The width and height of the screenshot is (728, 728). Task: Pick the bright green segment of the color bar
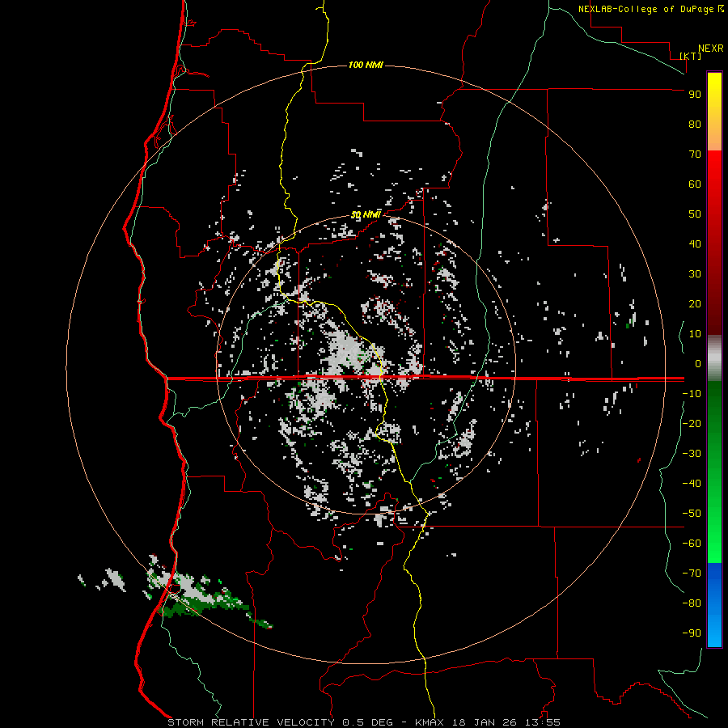(x=714, y=534)
